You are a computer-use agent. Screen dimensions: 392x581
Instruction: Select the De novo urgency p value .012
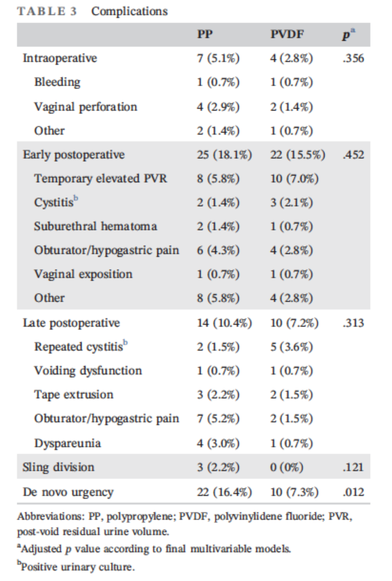coord(353,492)
